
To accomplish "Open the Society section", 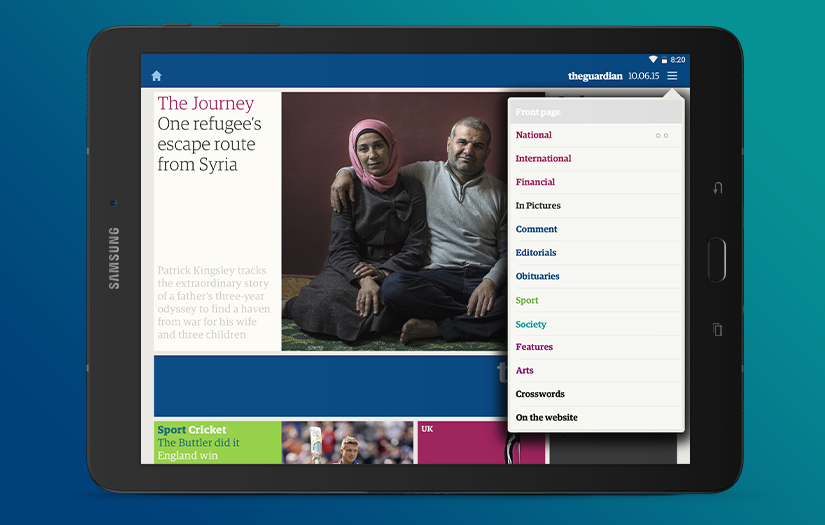I will pyautogui.click(x=596, y=324).
